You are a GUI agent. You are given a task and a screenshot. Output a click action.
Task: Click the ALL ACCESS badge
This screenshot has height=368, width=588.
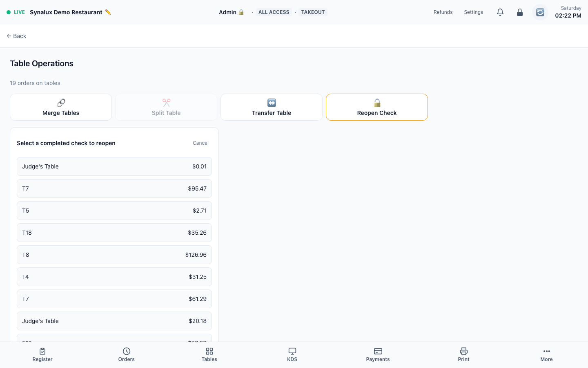pyautogui.click(x=274, y=12)
